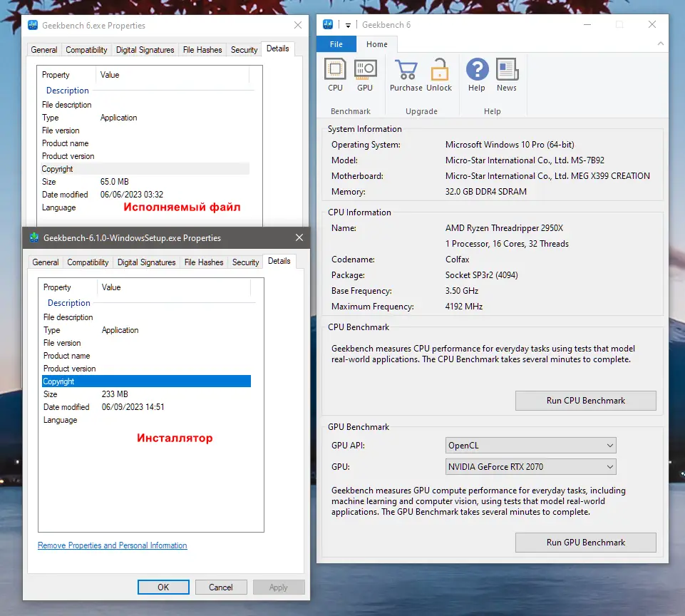This screenshot has height=616, width=685.
Task: Select 'Date modified 06/06/2023 03:32' row
Action: [x=145, y=195]
